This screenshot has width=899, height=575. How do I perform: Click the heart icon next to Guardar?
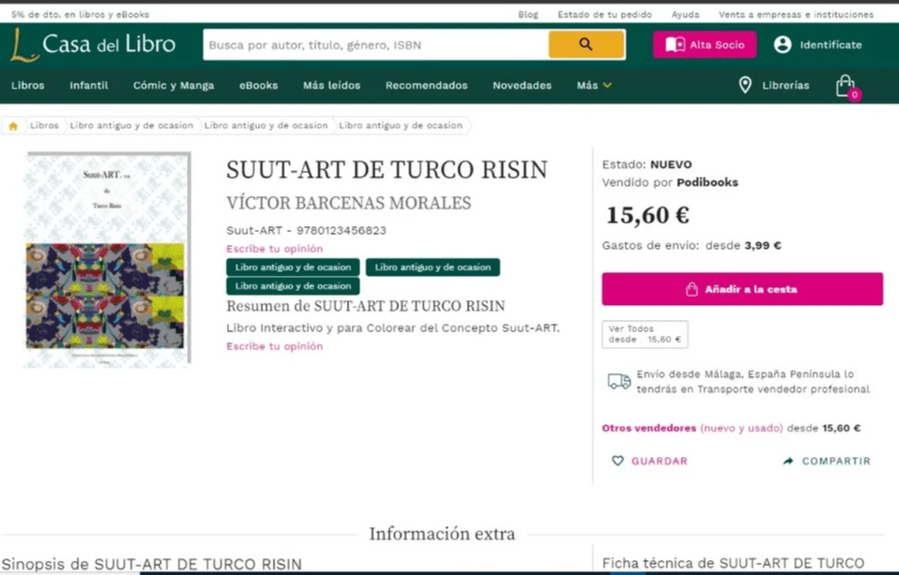(x=617, y=461)
